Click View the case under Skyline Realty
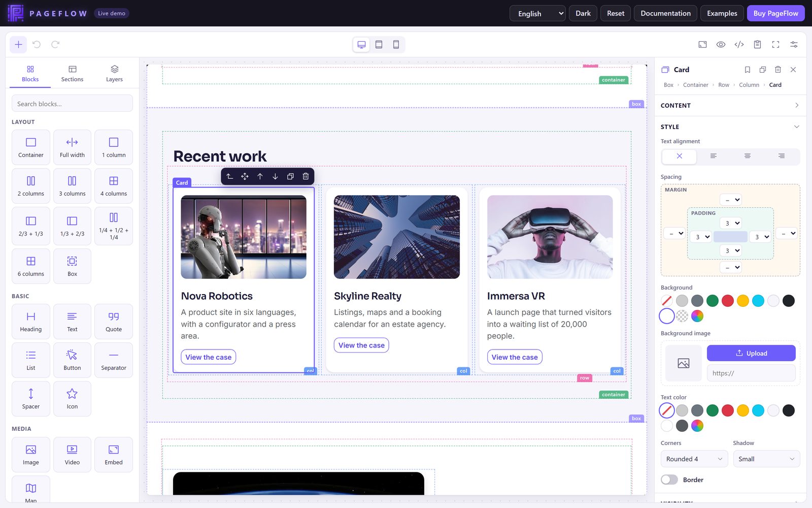The image size is (812, 508). (x=361, y=345)
